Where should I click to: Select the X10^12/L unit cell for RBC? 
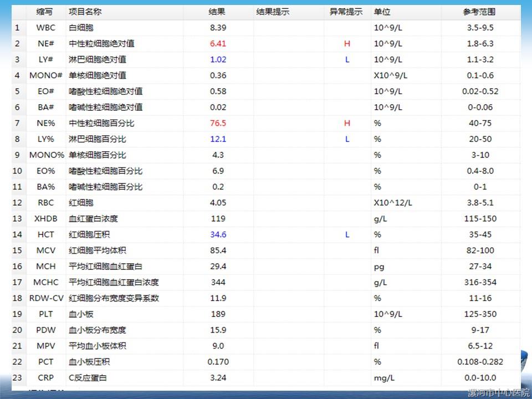(x=393, y=203)
